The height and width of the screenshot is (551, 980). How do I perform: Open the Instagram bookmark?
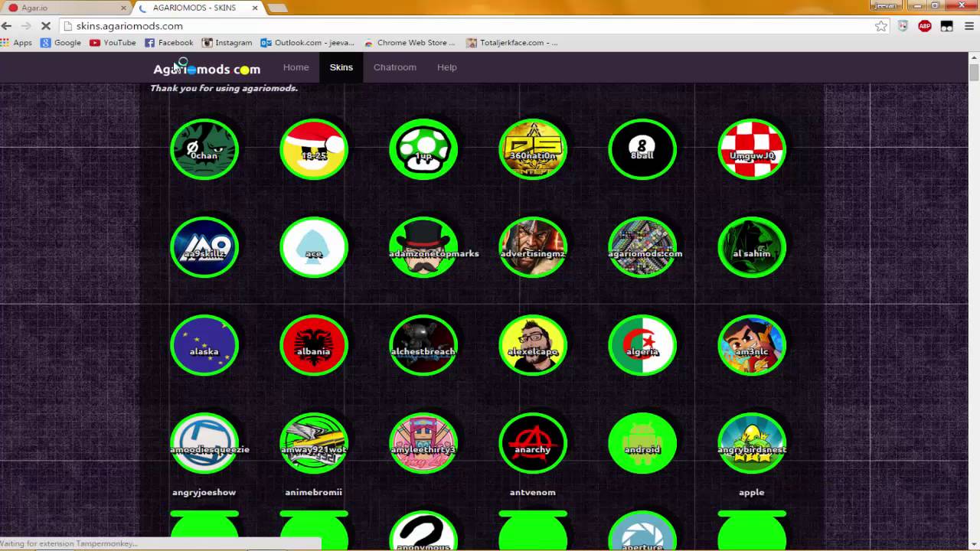click(227, 43)
